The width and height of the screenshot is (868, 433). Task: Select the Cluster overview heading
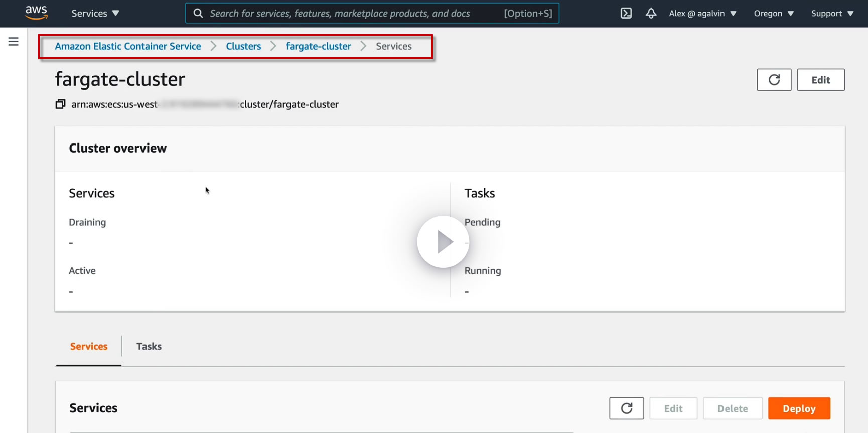pos(118,148)
